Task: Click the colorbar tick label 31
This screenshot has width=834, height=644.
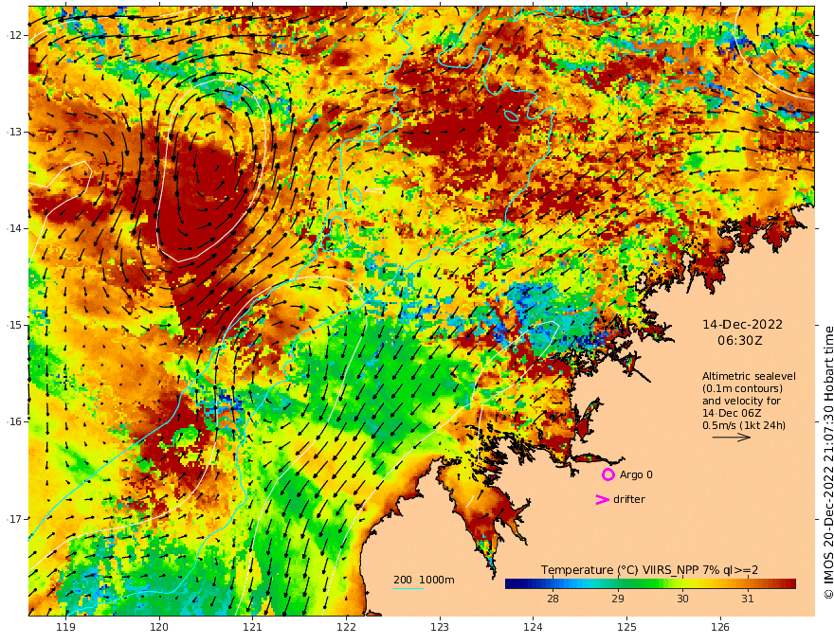Action: tap(748, 599)
